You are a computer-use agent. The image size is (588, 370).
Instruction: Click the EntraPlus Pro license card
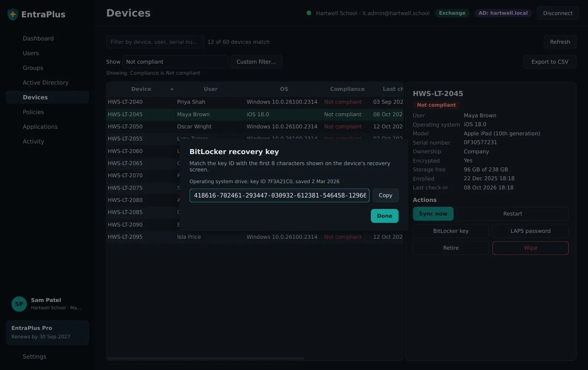tap(47, 332)
